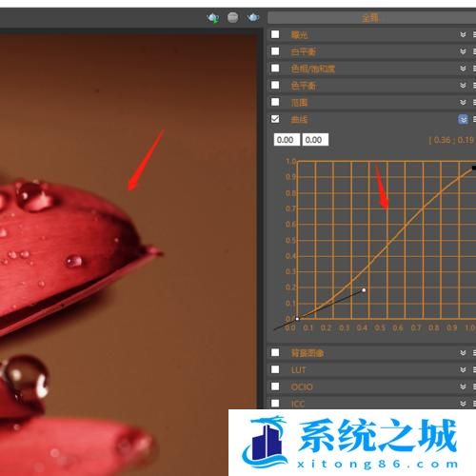
Task: Expand the OCIO rollout
Action: coord(463,387)
